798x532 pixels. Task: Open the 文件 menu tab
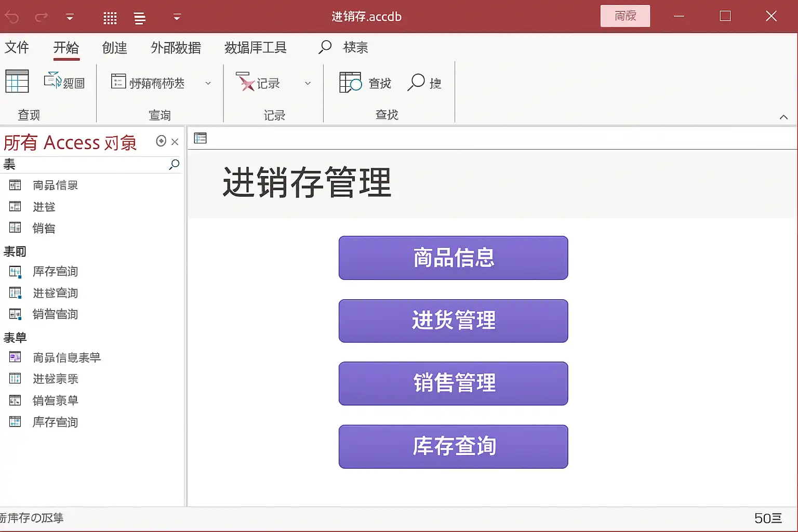click(x=17, y=48)
